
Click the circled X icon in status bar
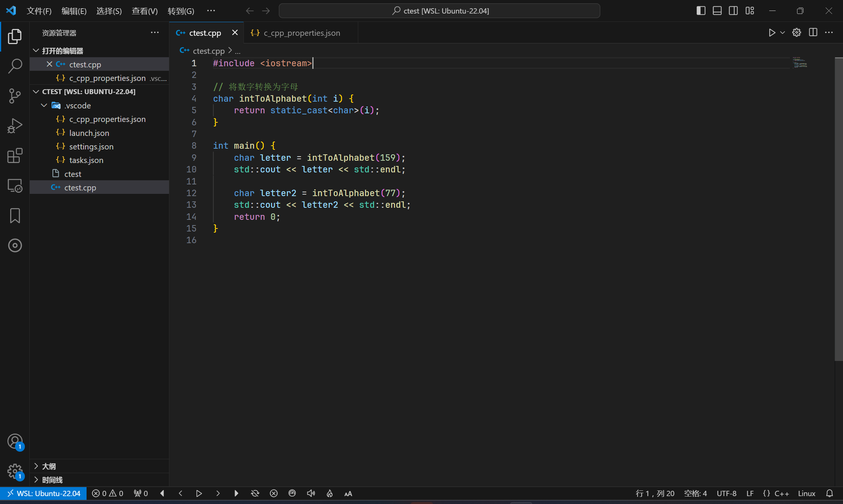(274, 493)
